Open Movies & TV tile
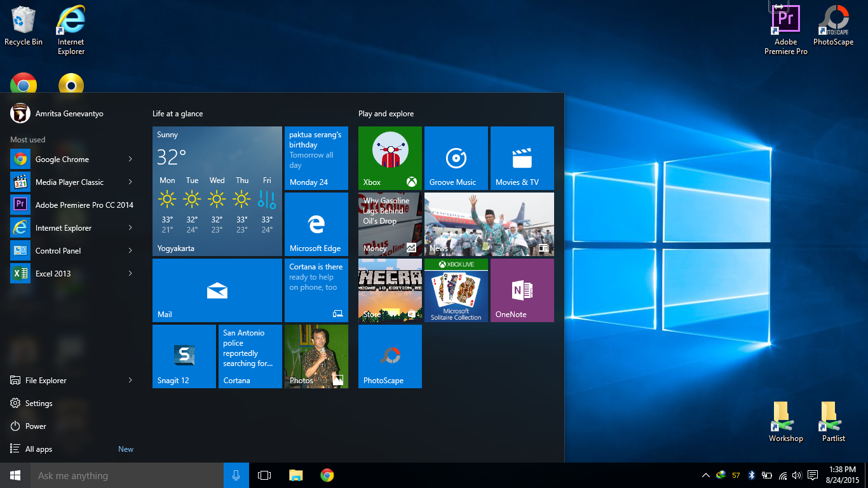Screen dimensions: 868x488 522,158
